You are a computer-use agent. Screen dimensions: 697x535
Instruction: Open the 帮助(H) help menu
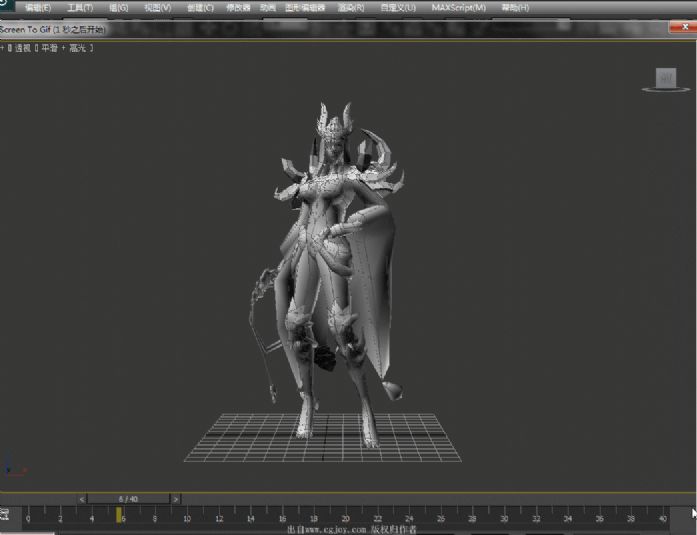515,8
